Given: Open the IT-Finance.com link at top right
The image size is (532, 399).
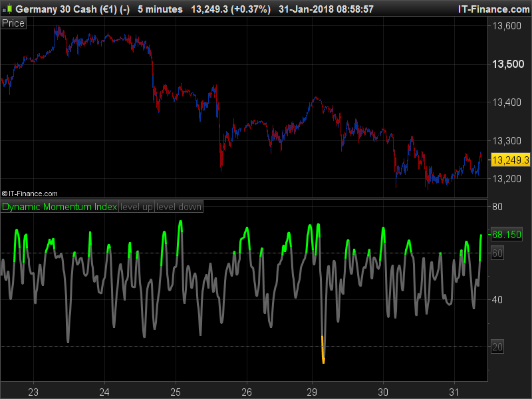Looking at the screenshot, I should [x=493, y=9].
